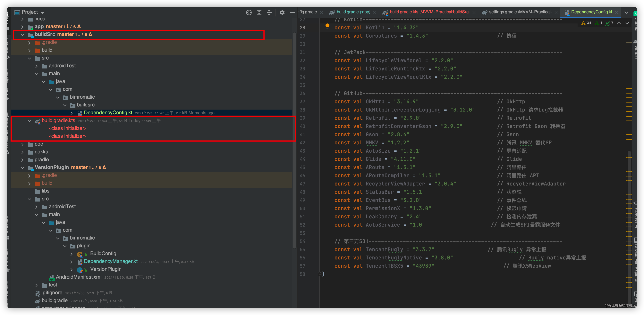Jump to next highlighted error arrow
This screenshot has width=644, height=315.
pos(627,23)
